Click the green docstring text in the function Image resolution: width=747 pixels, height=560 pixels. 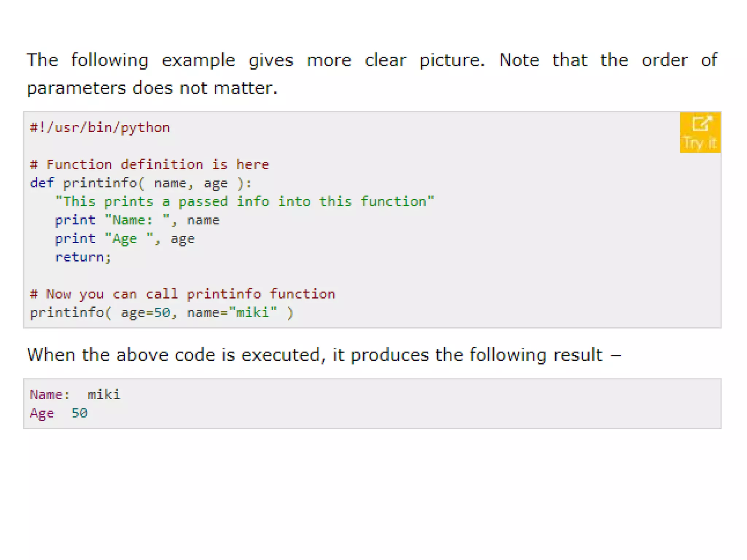244,202
